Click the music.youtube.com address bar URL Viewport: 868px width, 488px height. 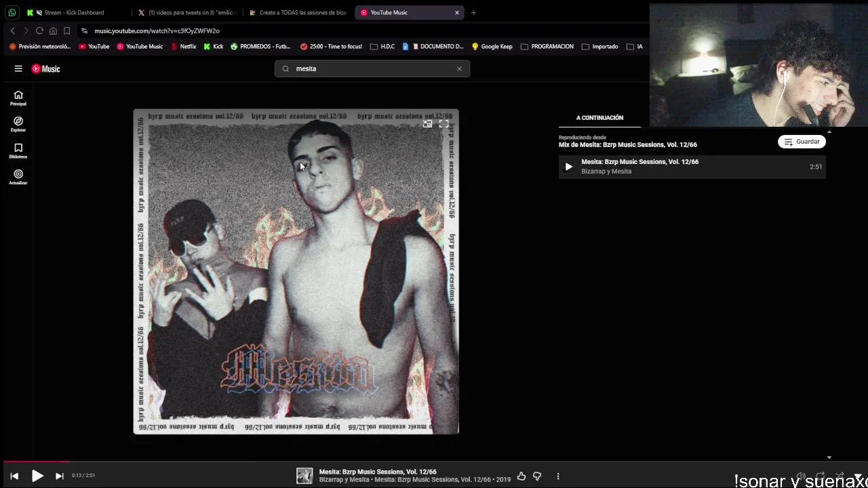157,30
